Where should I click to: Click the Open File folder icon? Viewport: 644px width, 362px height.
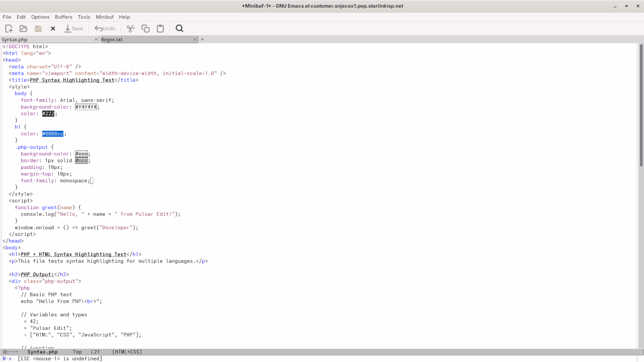pos(23,29)
